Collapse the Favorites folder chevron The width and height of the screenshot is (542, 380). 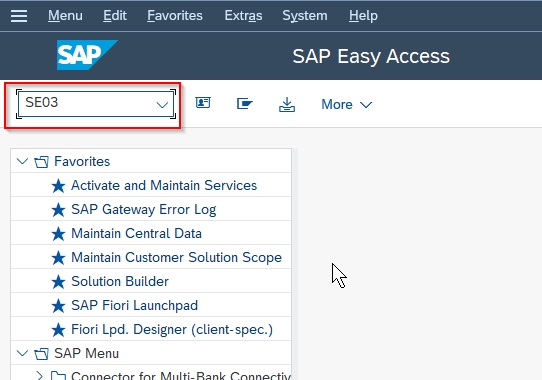point(22,161)
